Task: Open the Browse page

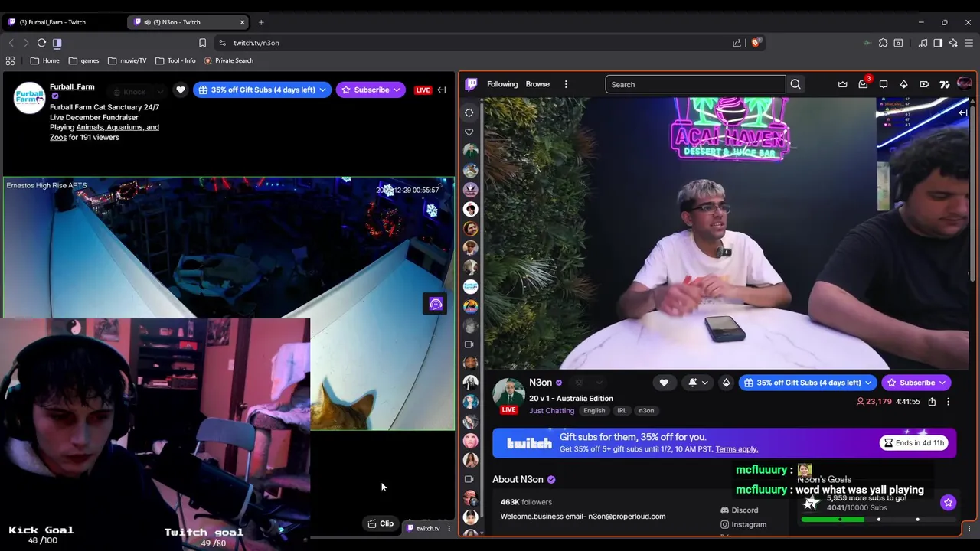Action: pos(537,84)
